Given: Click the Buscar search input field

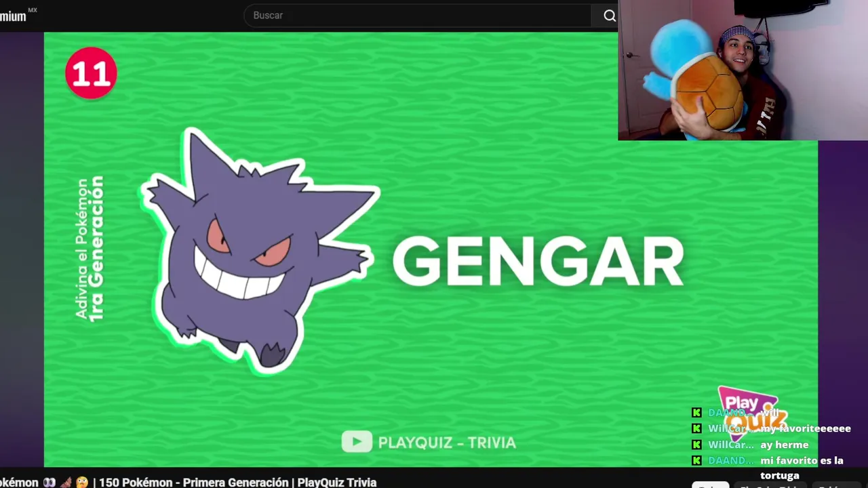Looking at the screenshot, I should pyautogui.click(x=417, y=16).
